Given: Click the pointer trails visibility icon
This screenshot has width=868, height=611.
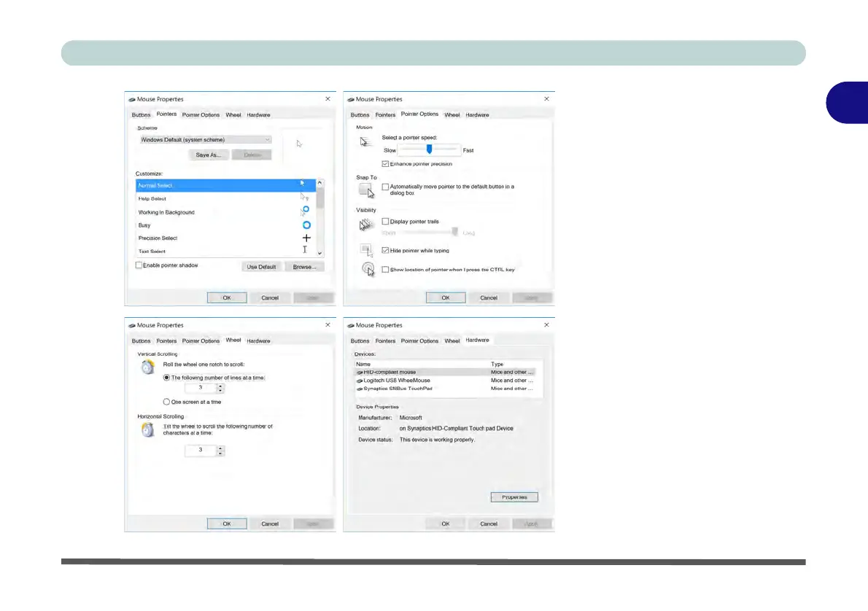Looking at the screenshot, I should pyautogui.click(x=366, y=224).
